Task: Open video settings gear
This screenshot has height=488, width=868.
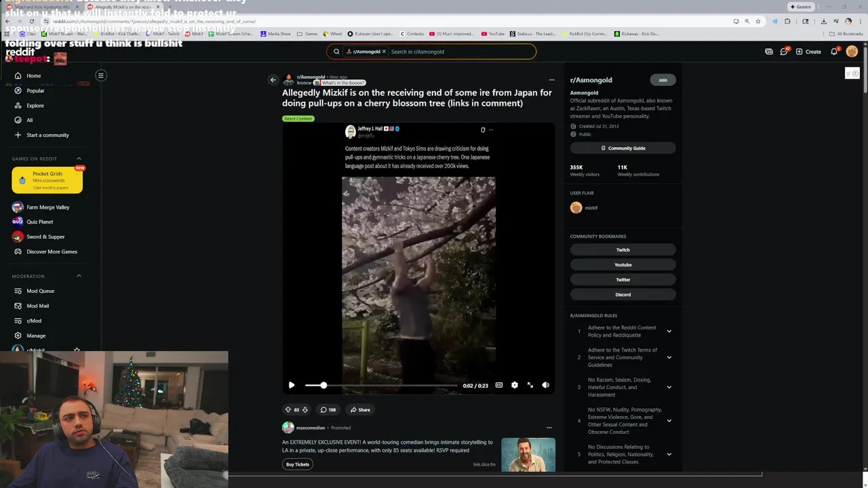Action: (515, 385)
